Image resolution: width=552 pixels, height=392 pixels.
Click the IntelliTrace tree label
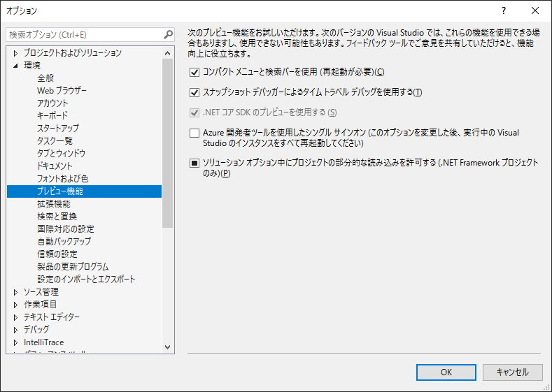click(43, 342)
